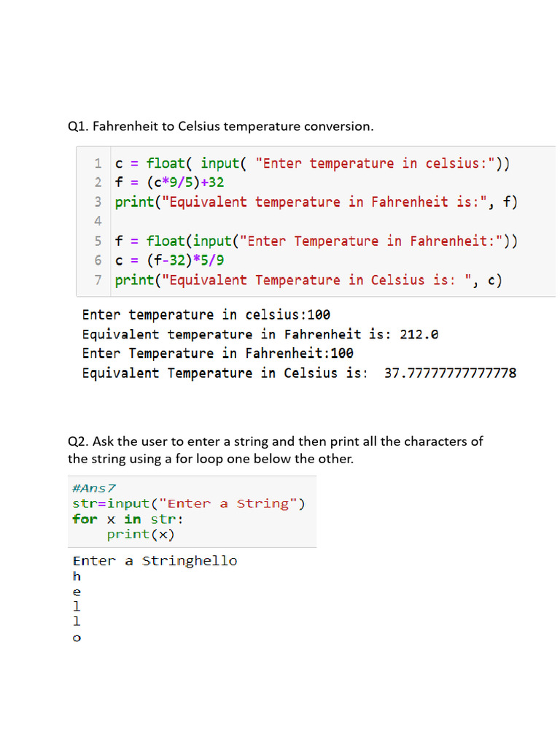The height and width of the screenshot is (747, 560).
Task: Click the str=input("Enter a String") line
Action: tap(189, 503)
